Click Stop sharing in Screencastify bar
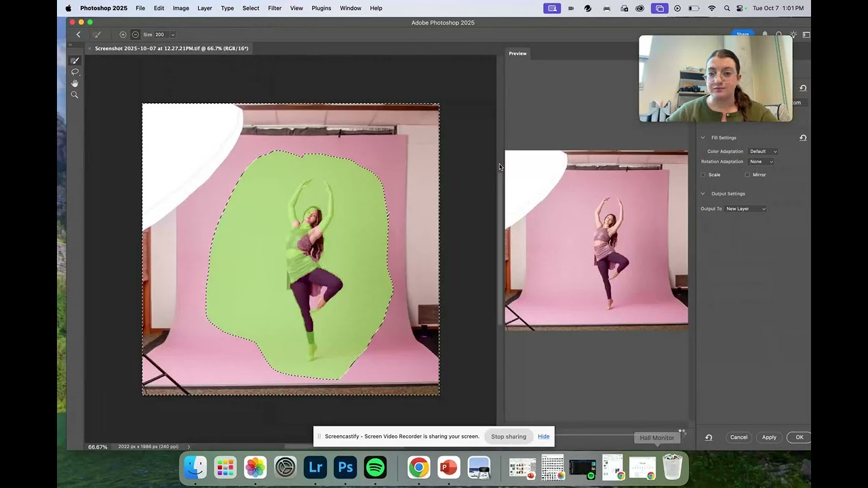Screen dimensions: 868x488 [509, 436]
